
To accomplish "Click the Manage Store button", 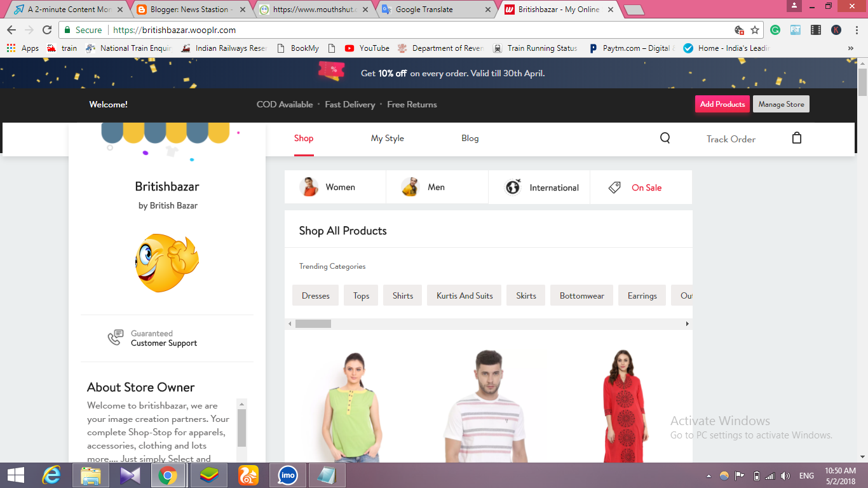I will (781, 104).
